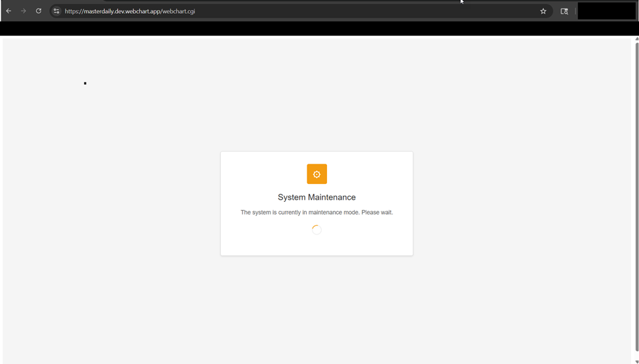
Task: Click the scrollbar down arrow
Action: [x=636, y=361]
